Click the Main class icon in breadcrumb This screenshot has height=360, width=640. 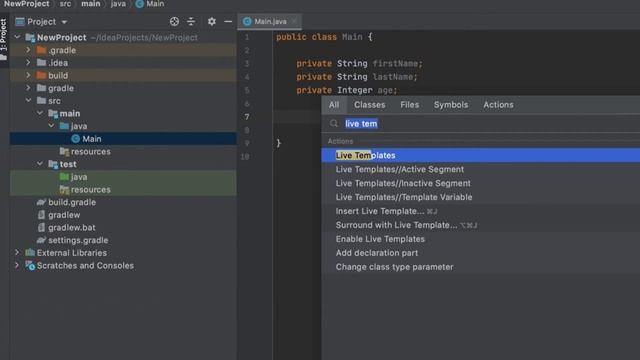coord(140,4)
